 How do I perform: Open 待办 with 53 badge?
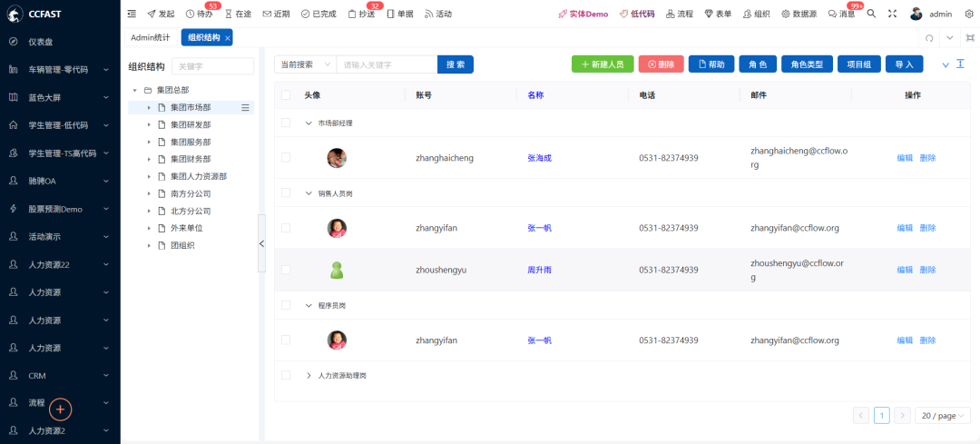coord(199,14)
